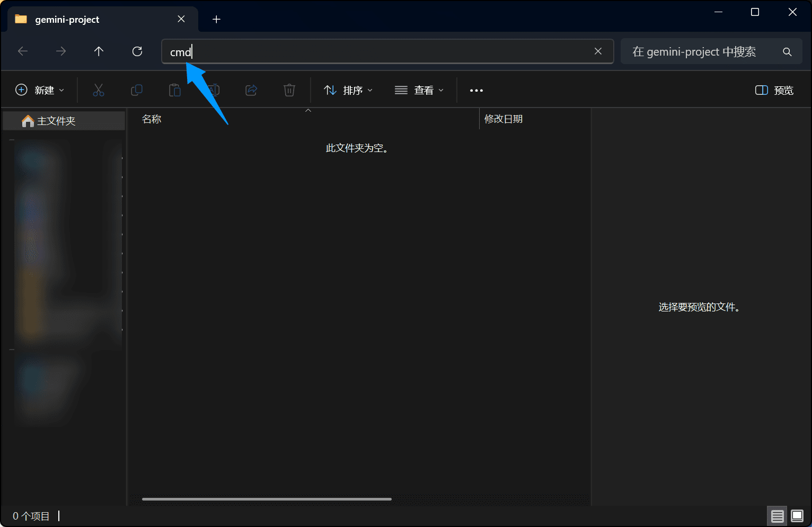Open a new tab
Viewport: 812px width, 527px height.
click(x=216, y=20)
